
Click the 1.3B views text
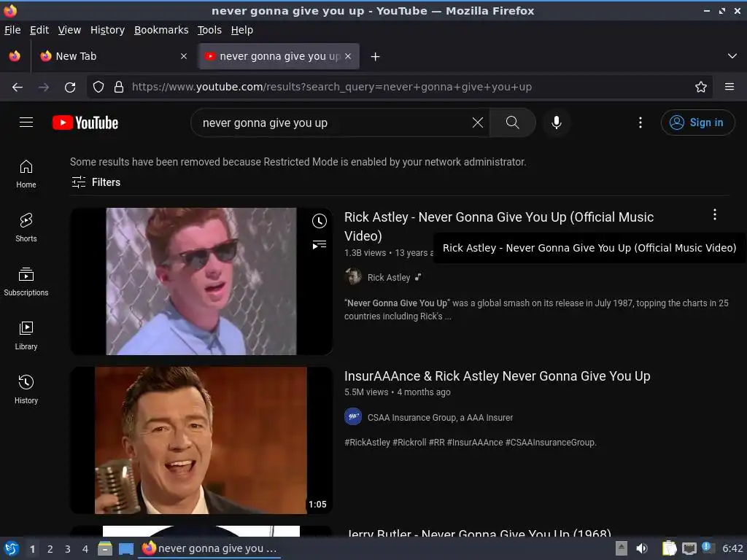click(365, 253)
